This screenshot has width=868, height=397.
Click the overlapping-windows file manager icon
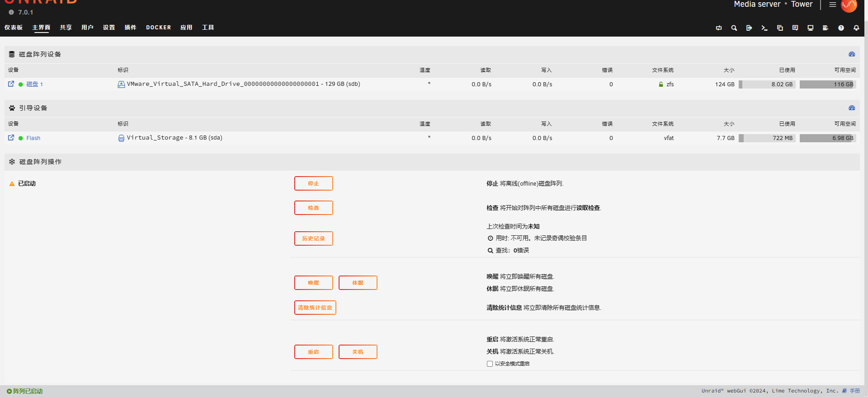click(x=780, y=28)
